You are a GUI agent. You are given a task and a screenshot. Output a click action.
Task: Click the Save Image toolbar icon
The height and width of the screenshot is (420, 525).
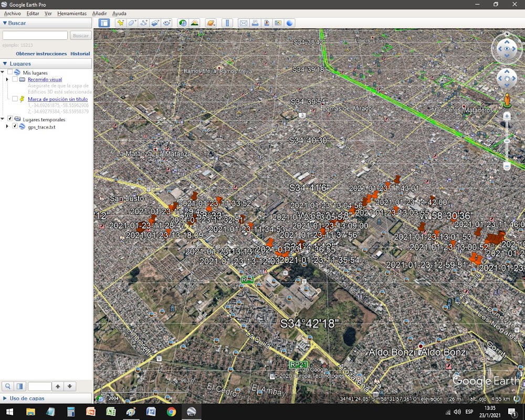point(267,23)
